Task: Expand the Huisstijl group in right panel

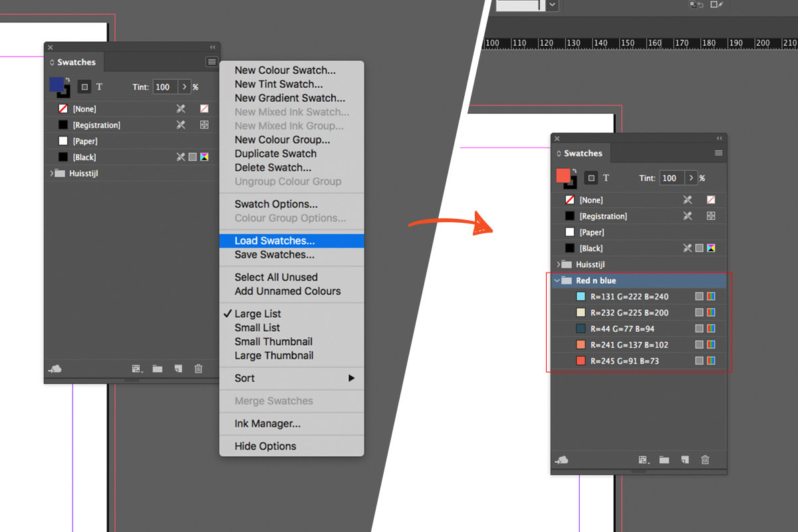Action: (x=559, y=265)
